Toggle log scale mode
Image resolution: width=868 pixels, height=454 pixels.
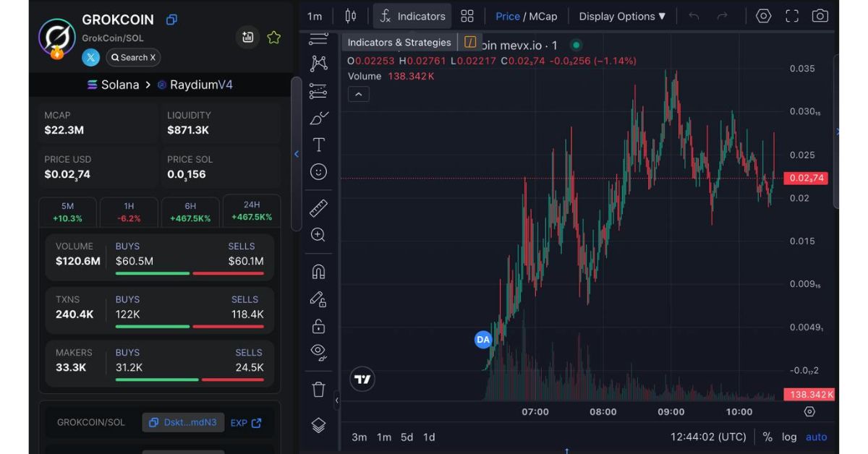tap(789, 437)
